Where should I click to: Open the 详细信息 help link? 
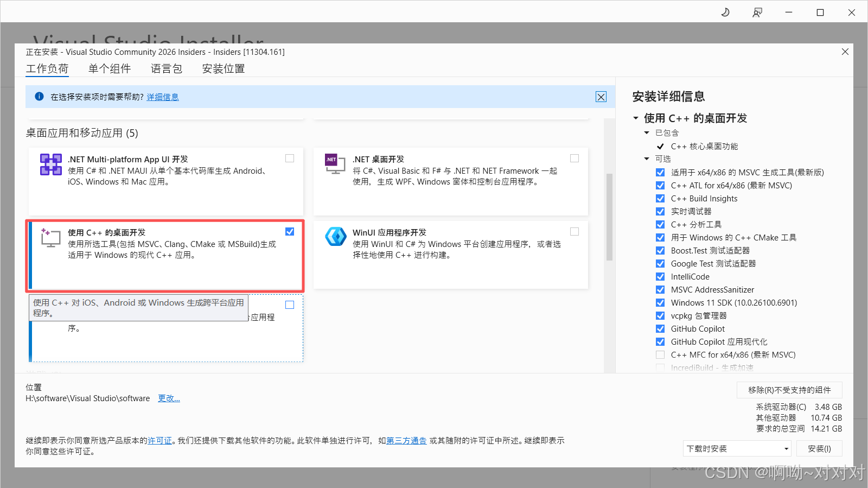pos(163,97)
